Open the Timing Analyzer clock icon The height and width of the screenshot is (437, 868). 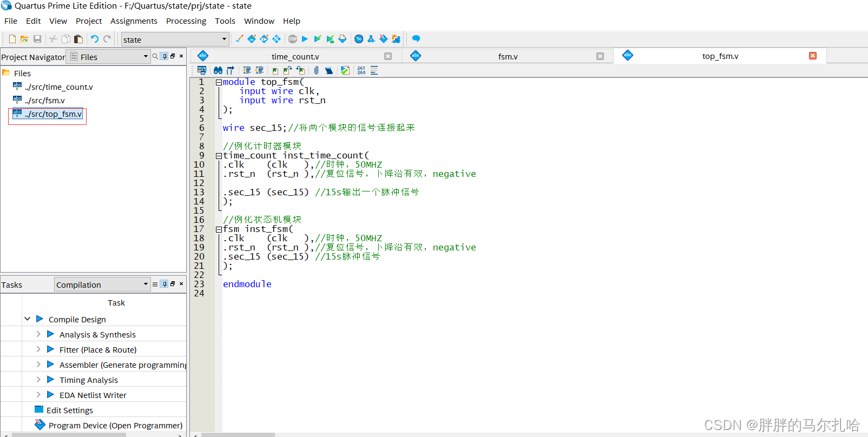pos(359,39)
